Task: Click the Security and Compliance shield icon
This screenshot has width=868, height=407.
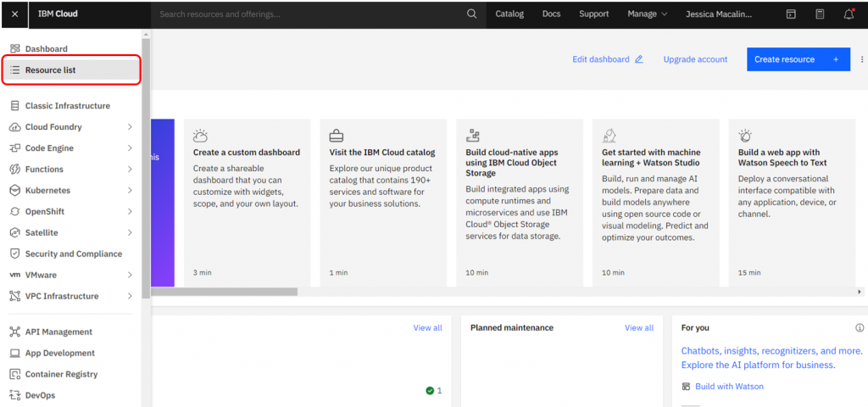Action: coord(15,254)
